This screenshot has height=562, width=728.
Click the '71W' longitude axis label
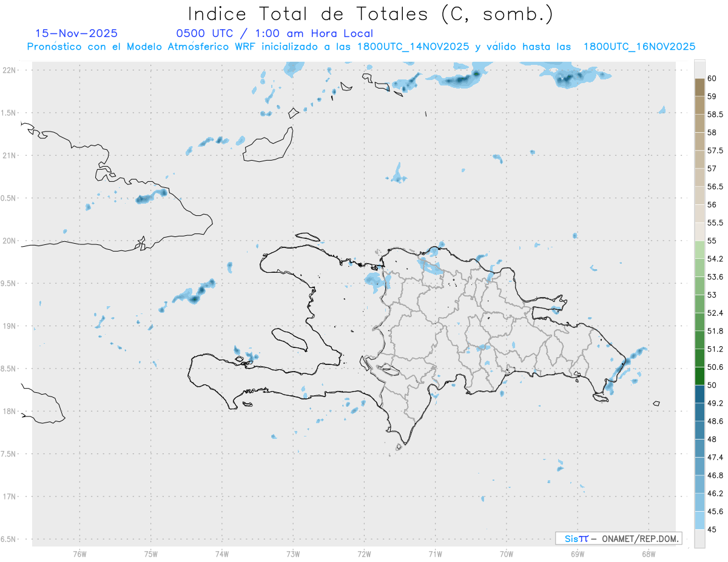[x=435, y=554]
